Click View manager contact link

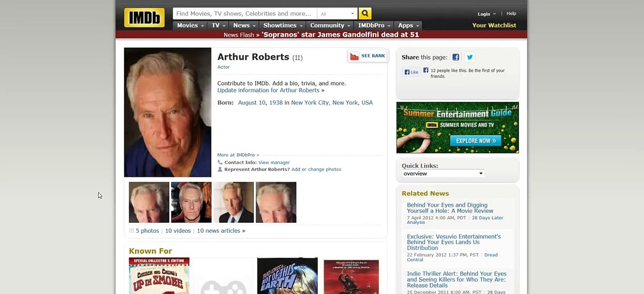274,162
